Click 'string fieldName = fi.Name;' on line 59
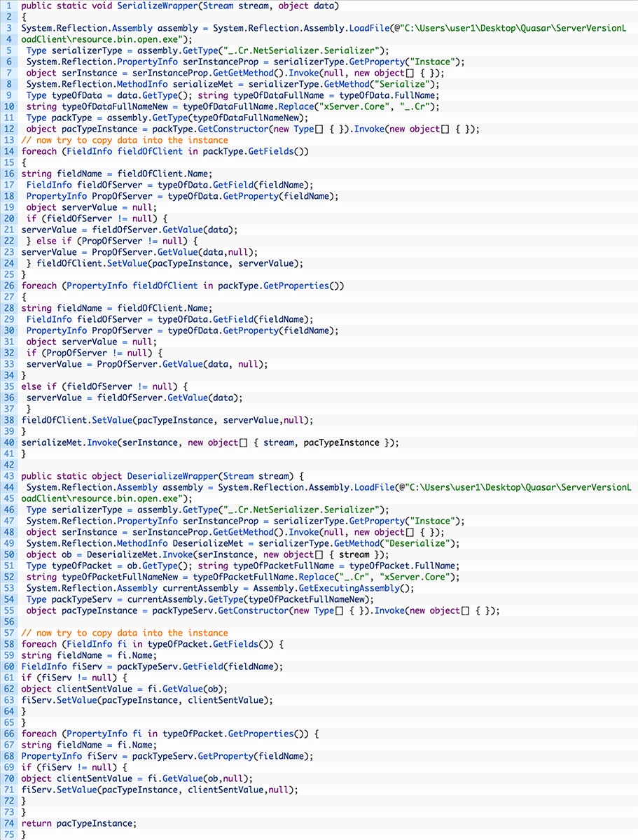 pos(90,655)
